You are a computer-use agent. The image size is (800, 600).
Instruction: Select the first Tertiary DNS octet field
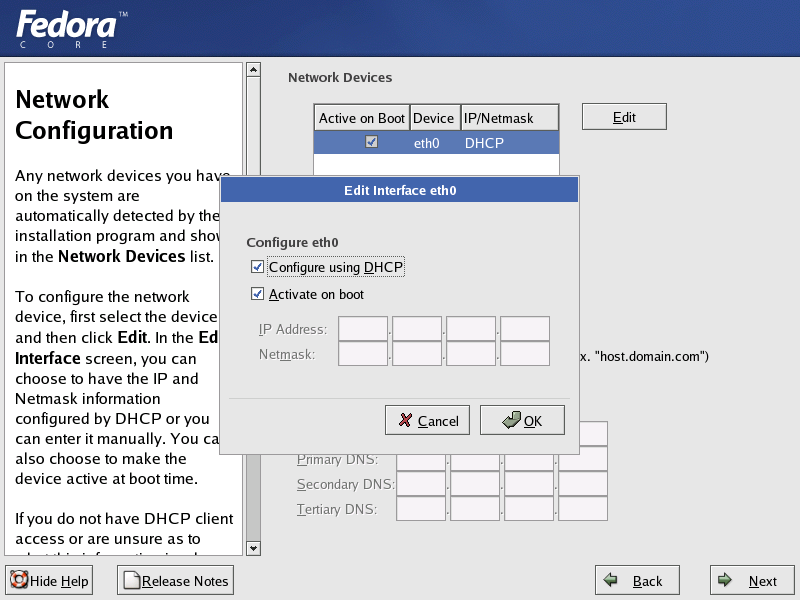421,508
